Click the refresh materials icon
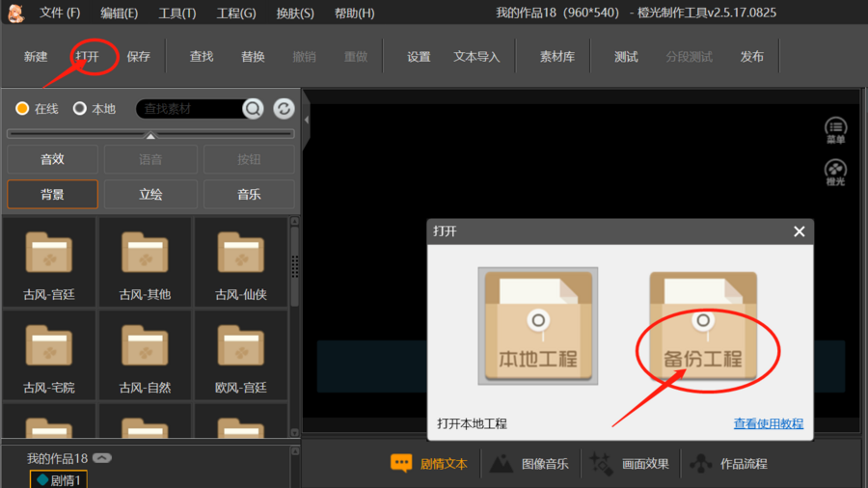 click(284, 109)
